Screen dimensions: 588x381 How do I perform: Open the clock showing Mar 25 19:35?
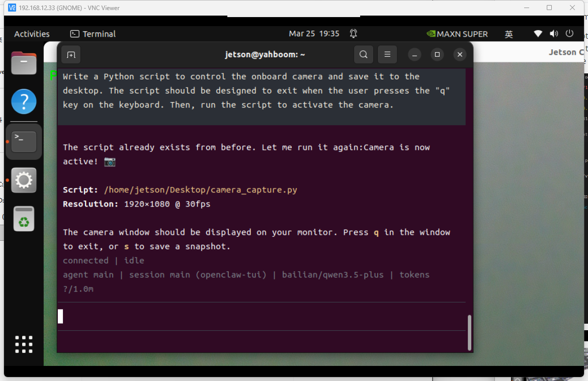click(x=314, y=34)
